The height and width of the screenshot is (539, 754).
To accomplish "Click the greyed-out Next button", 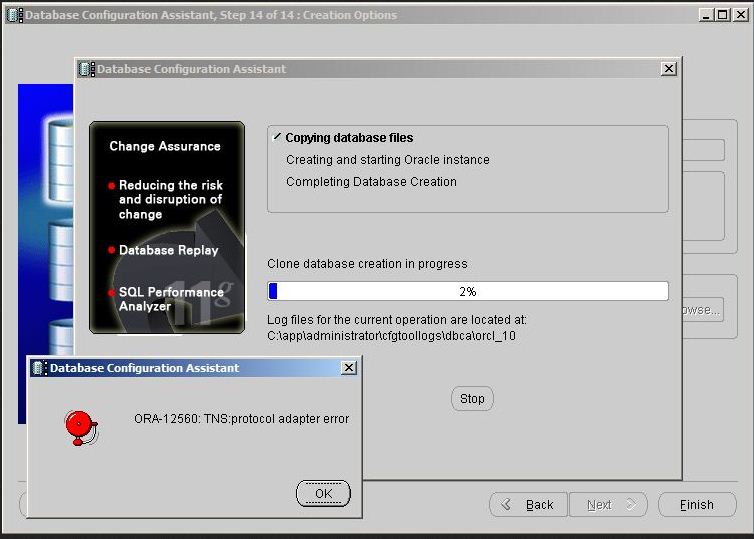I will 608,504.
